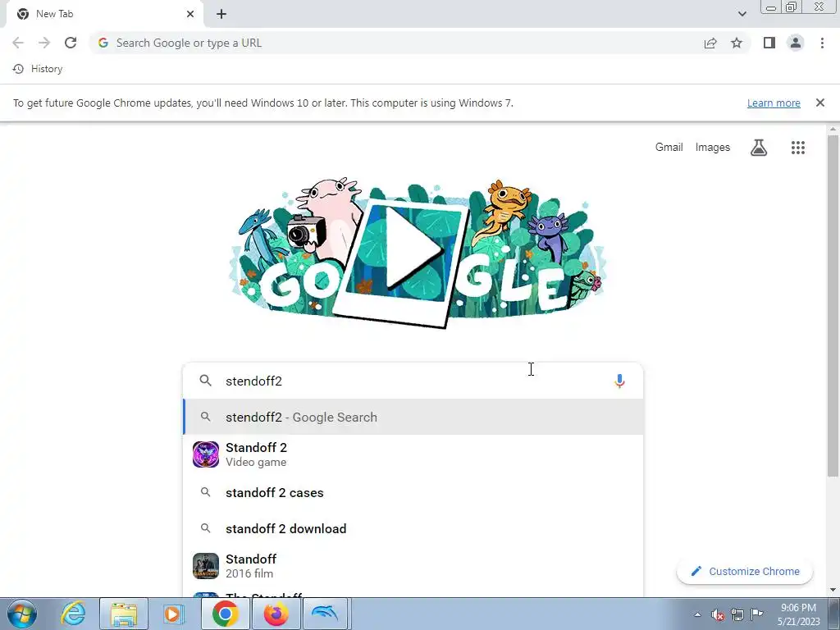Click the Chrome taskbar icon
This screenshot has height=630, width=840.
(x=225, y=614)
